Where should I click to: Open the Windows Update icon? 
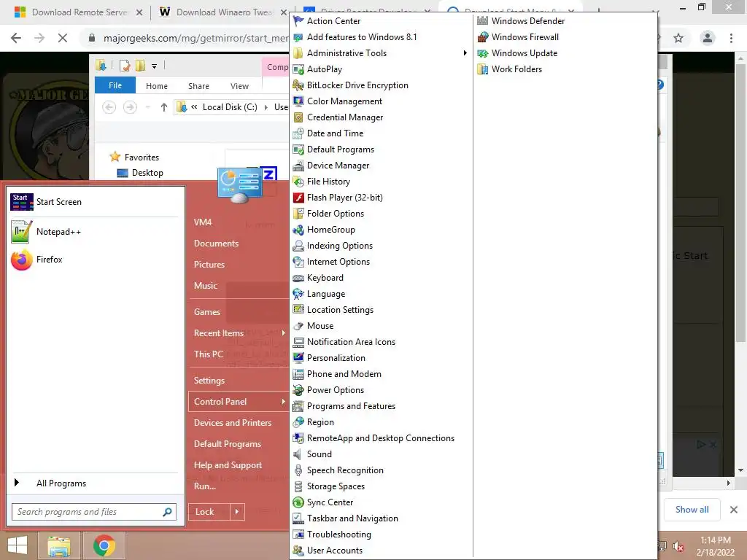click(483, 53)
